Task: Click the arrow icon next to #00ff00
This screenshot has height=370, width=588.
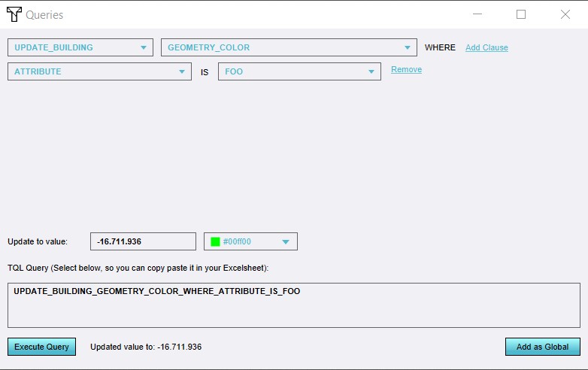Action: pyautogui.click(x=286, y=242)
